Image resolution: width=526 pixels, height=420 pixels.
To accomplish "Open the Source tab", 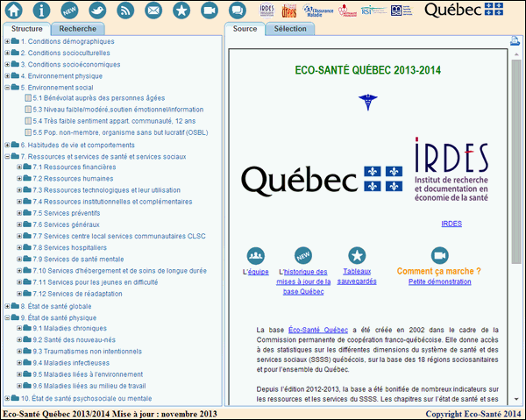I will pyautogui.click(x=245, y=29).
